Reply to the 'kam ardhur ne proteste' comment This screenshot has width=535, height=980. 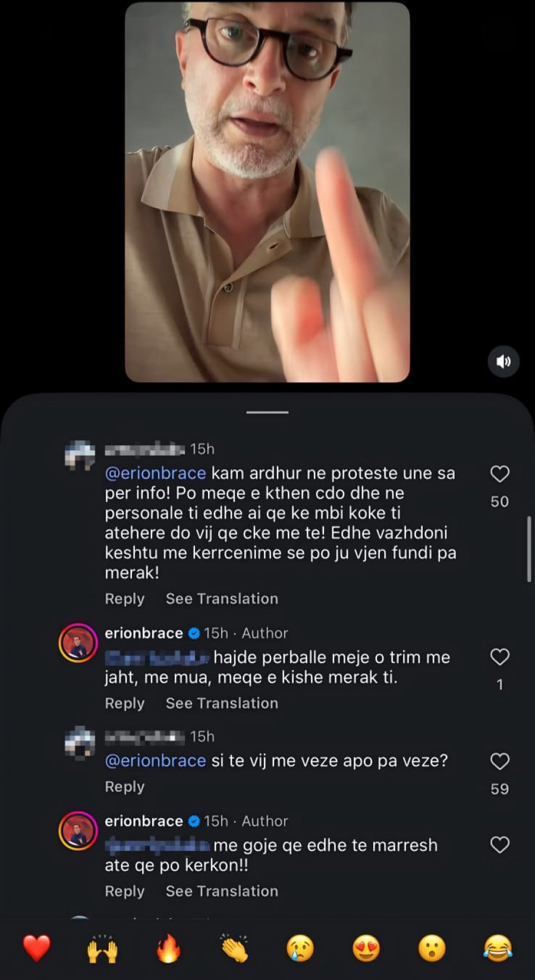point(125,599)
